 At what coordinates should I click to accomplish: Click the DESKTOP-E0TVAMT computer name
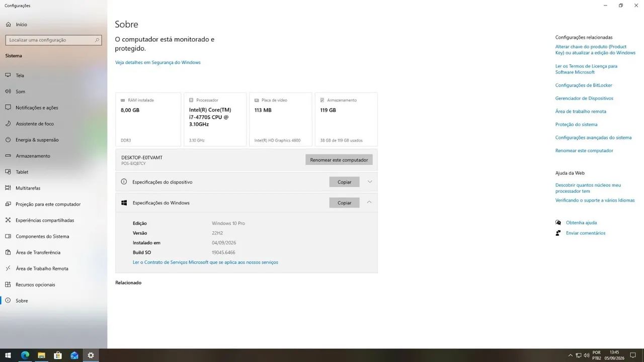[x=142, y=157]
